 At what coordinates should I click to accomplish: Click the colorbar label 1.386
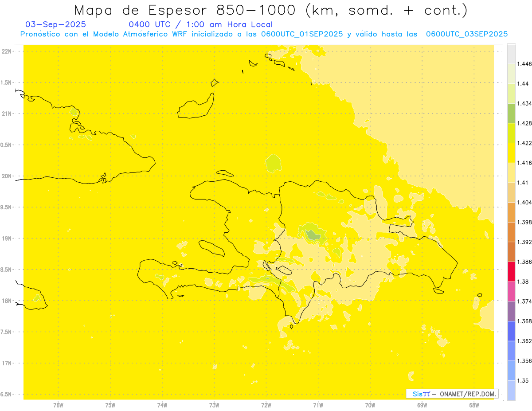click(x=524, y=262)
